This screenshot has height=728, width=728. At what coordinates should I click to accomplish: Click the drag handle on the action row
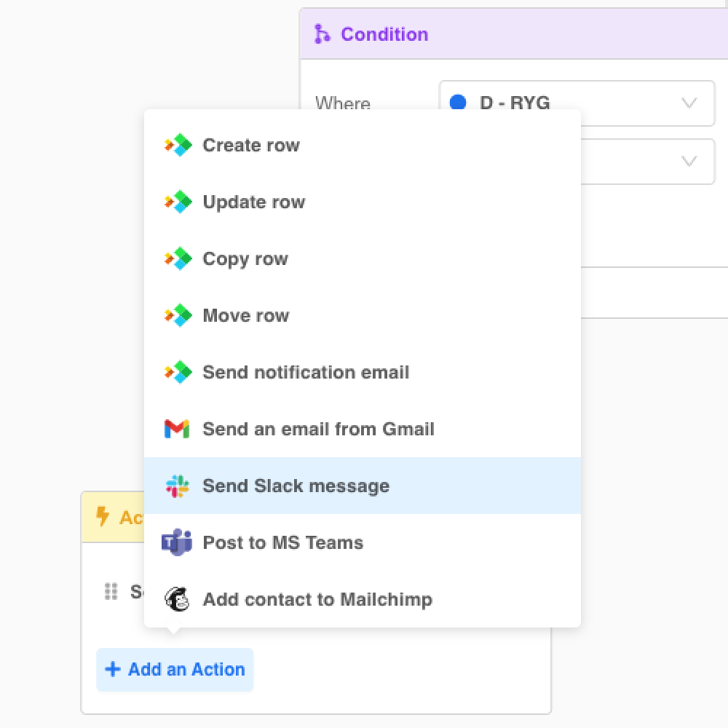pos(111,591)
